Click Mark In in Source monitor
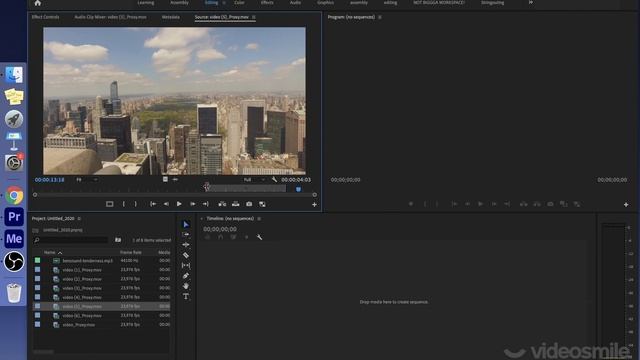 pos(123,204)
